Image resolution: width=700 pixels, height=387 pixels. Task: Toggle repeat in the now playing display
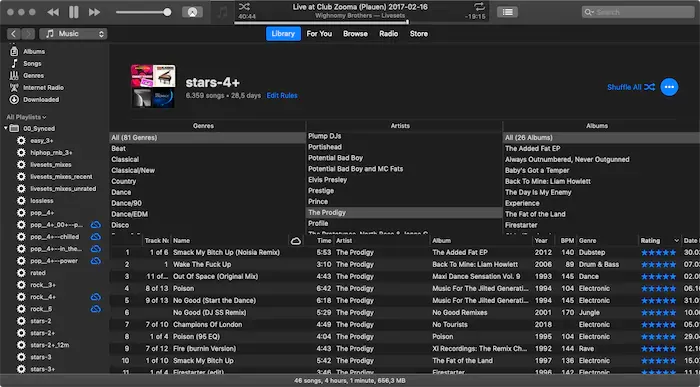pos(479,6)
